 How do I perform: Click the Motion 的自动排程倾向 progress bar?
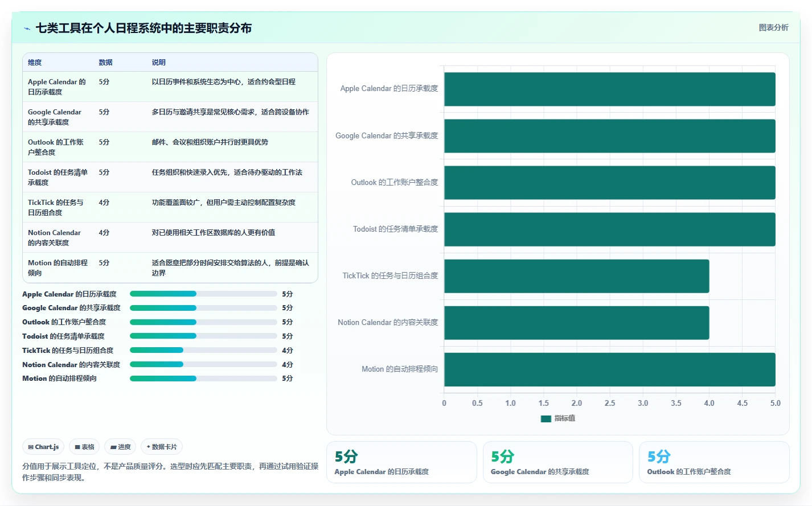click(x=203, y=379)
